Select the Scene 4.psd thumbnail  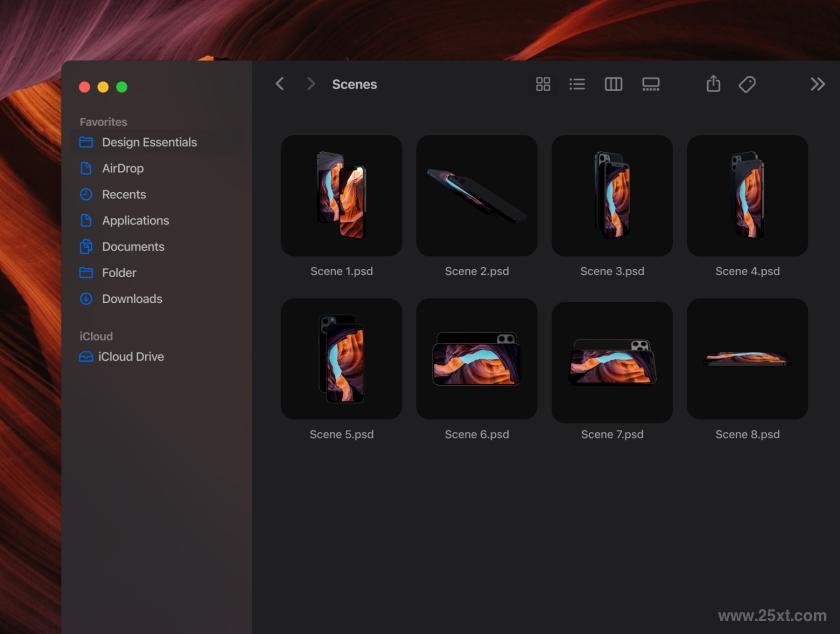tap(747, 196)
